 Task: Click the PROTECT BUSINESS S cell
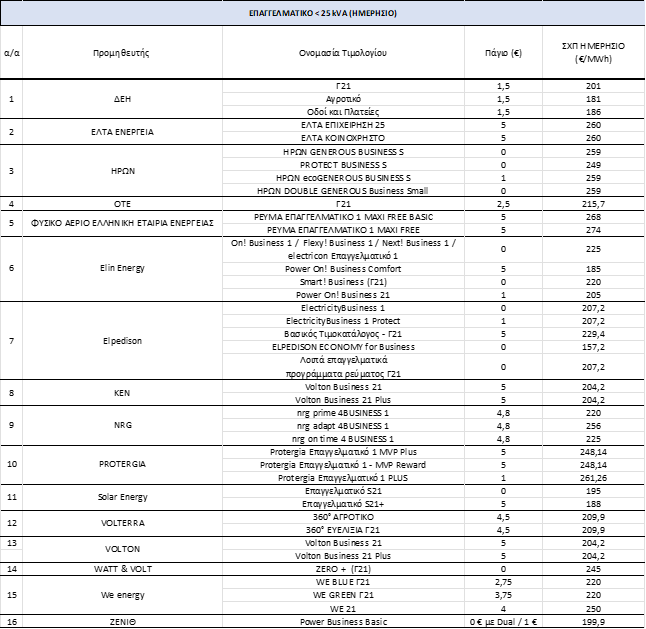(343, 165)
